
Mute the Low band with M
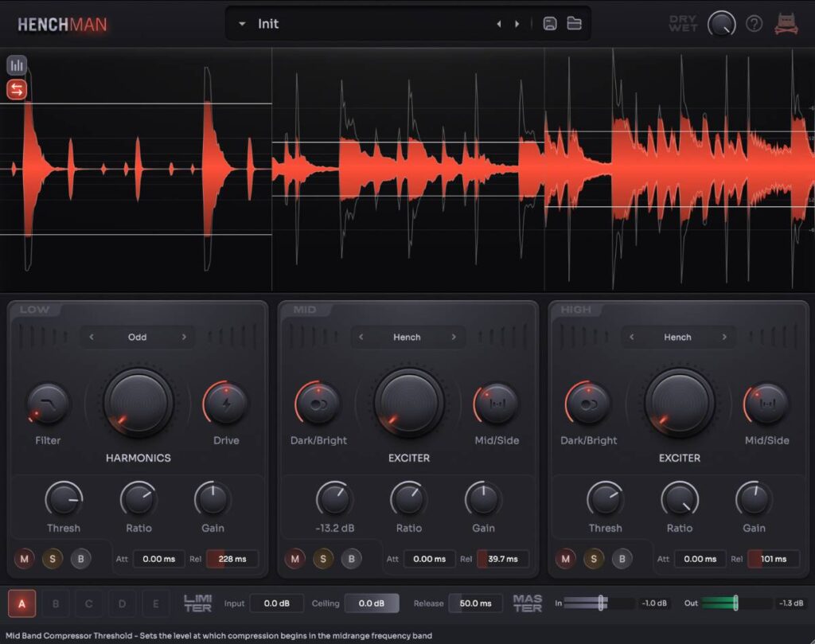[x=25, y=559]
